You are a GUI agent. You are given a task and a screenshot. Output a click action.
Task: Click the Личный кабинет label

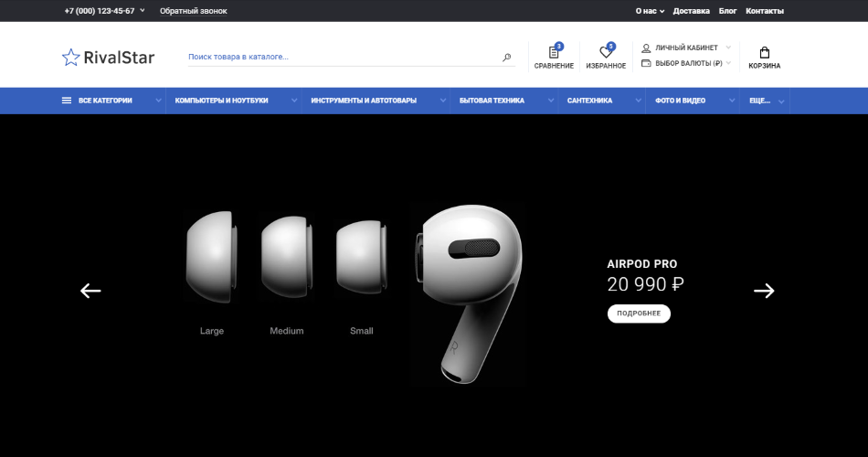686,48
